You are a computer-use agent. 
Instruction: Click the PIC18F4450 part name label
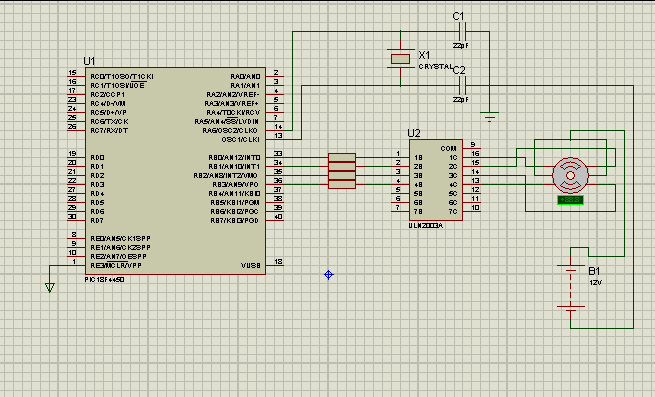[x=104, y=280]
